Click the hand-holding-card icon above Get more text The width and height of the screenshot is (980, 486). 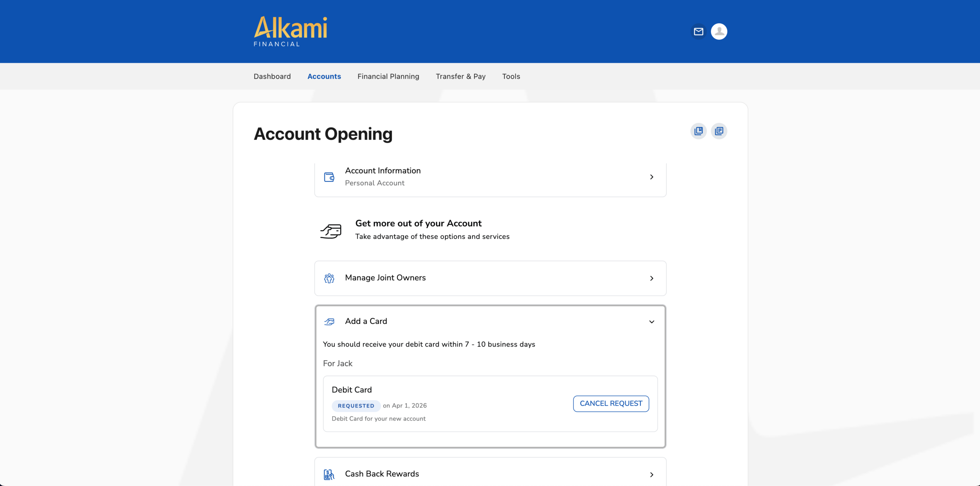coord(331,230)
